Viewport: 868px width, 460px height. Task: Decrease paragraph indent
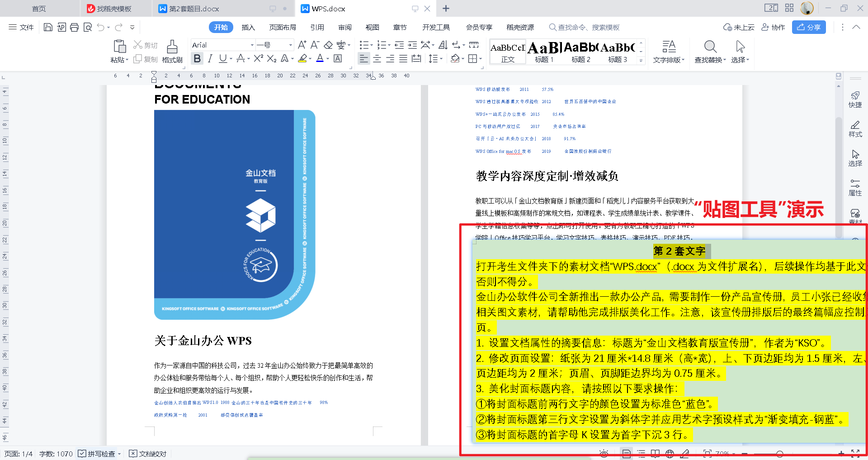pyautogui.click(x=399, y=45)
